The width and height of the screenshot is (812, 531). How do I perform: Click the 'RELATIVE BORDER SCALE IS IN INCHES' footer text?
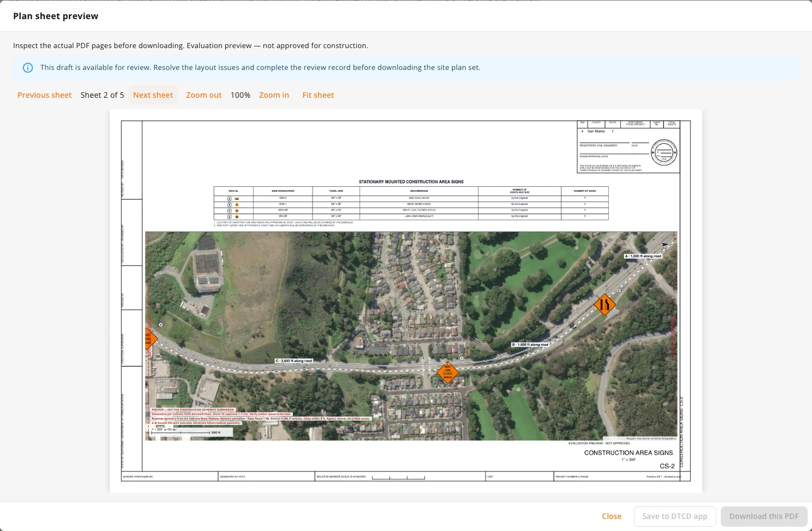pyautogui.click(x=342, y=477)
